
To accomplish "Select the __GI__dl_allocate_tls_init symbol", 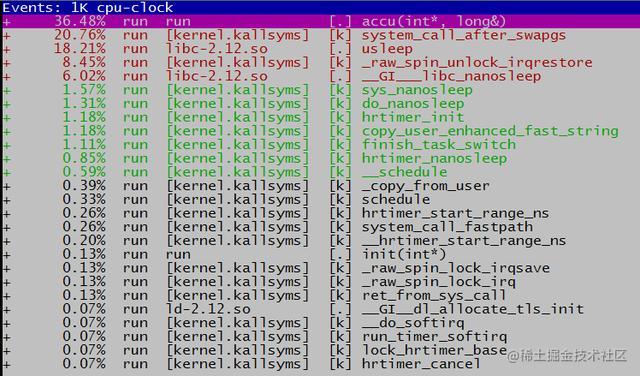I will click(x=473, y=309).
